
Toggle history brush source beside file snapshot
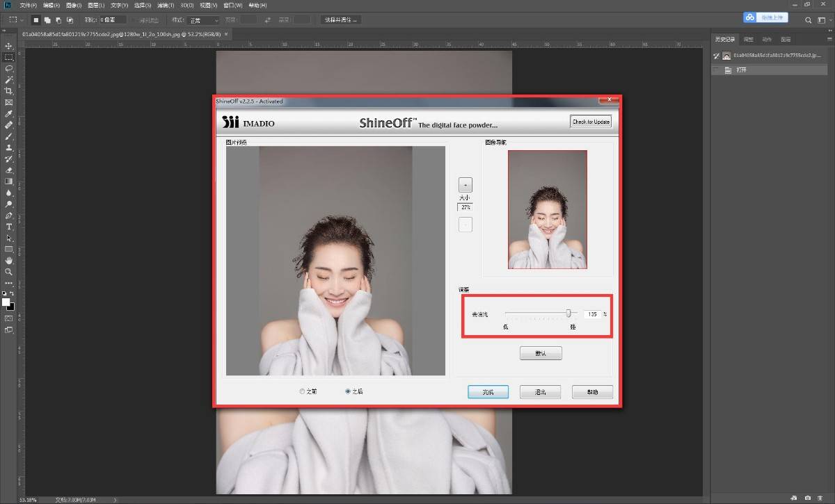point(717,55)
